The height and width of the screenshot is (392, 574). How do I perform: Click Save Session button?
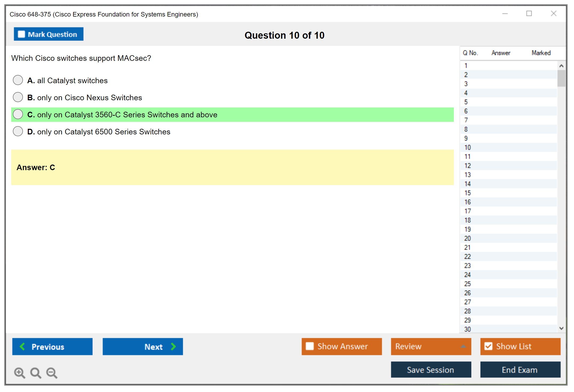tap(431, 370)
